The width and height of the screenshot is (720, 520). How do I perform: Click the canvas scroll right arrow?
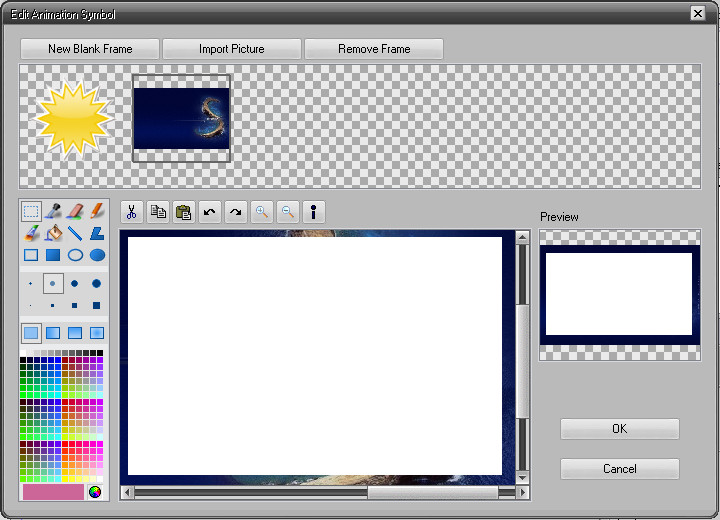(522, 493)
